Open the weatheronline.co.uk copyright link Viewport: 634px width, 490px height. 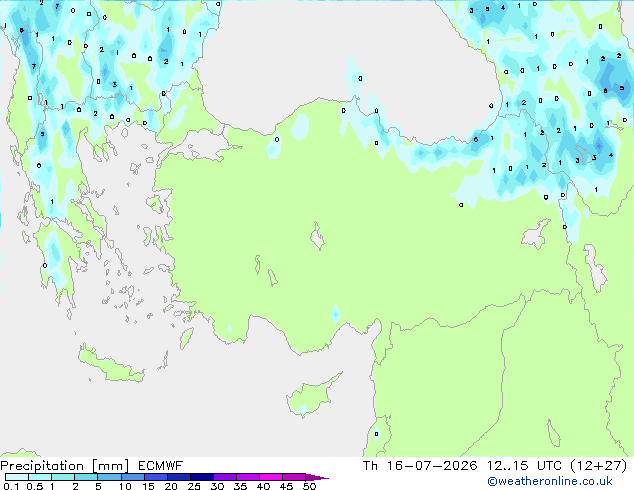[x=550, y=482]
